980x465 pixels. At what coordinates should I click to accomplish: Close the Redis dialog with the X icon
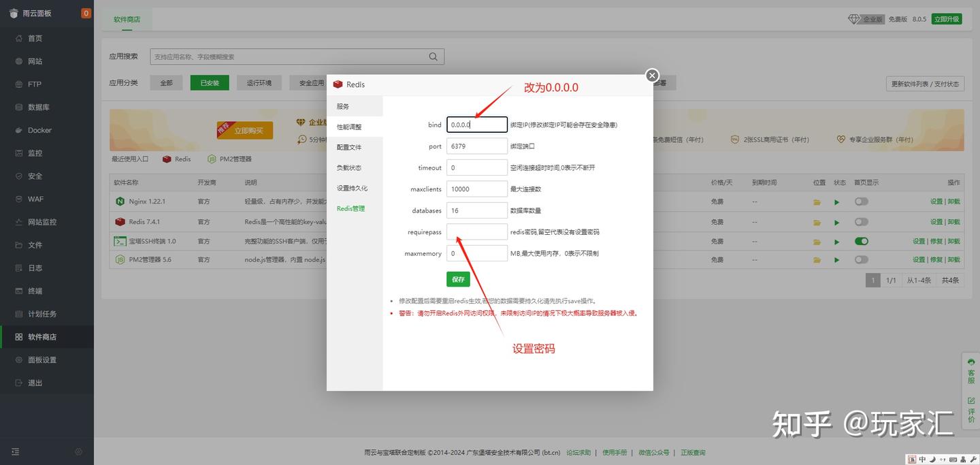652,76
